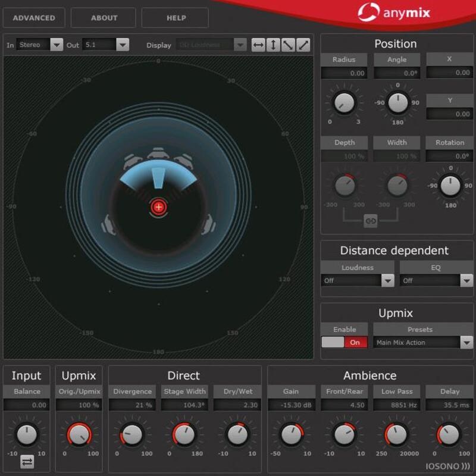Click the center speaker icon in display
This screenshot has width=476, height=476.
coord(158,154)
